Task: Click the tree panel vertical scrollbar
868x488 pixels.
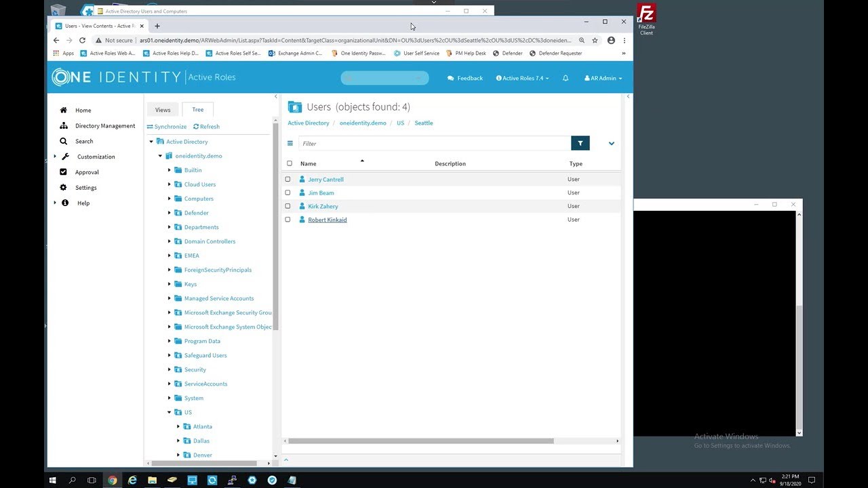Action: (275, 226)
